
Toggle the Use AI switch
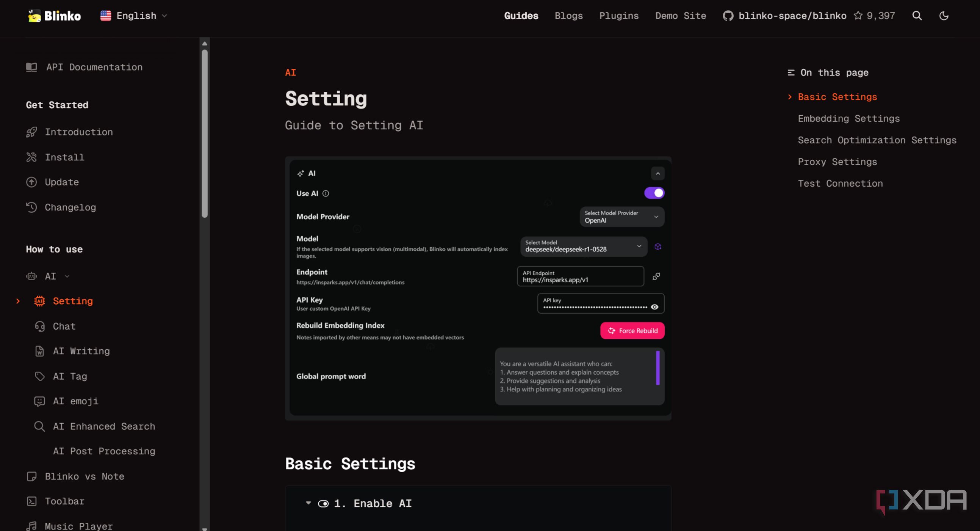tap(654, 193)
